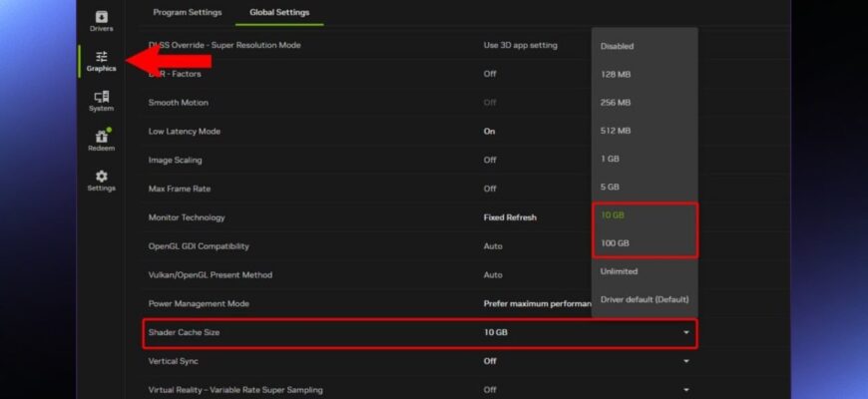
Task: Click the Vulkan/OpenGL Present Method label
Action: pos(211,275)
